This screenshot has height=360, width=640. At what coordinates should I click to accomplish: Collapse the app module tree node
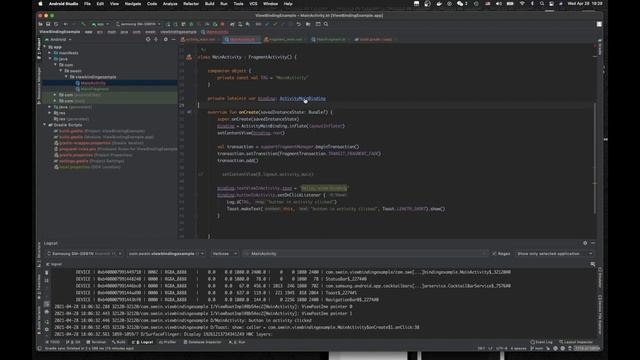pos(45,47)
